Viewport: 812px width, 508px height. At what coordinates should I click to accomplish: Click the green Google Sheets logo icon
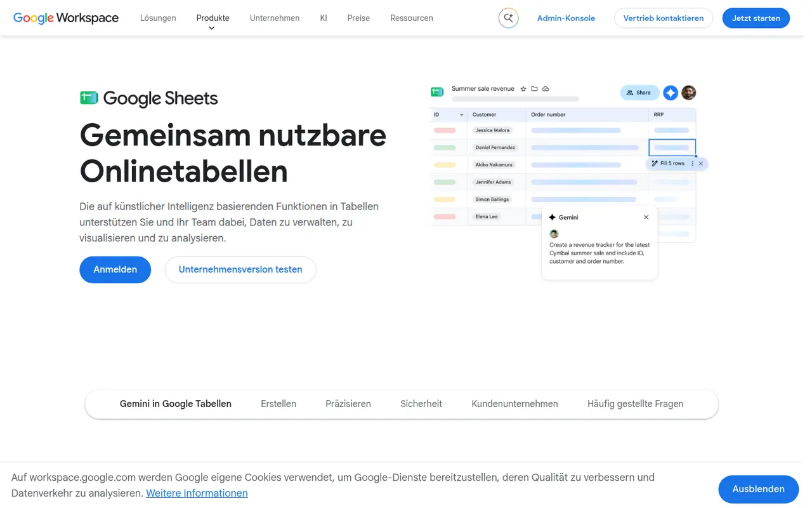pyautogui.click(x=89, y=98)
